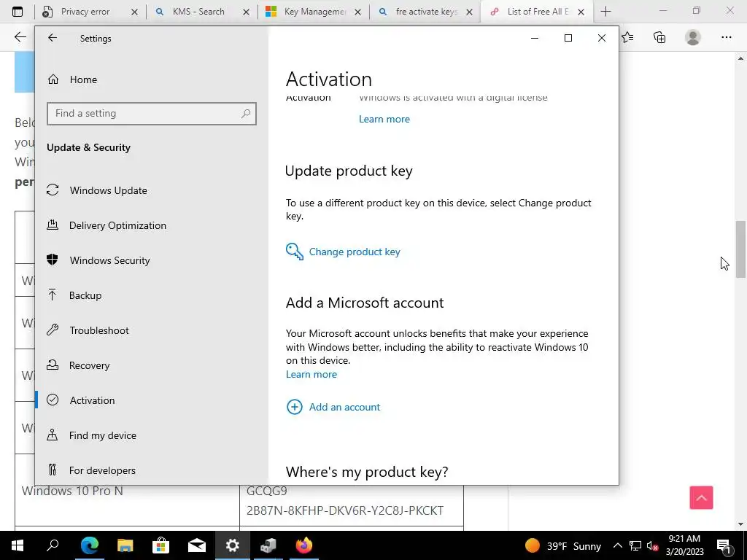747x560 pixels.
Task: Click the Windows Security shield icon
Action: point(53,260)
